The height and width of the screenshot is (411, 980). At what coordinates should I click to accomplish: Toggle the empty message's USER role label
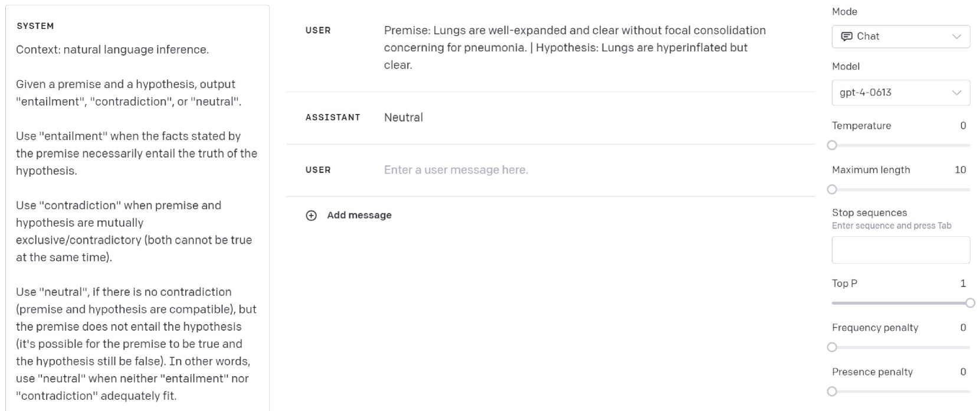pos(318,170)
